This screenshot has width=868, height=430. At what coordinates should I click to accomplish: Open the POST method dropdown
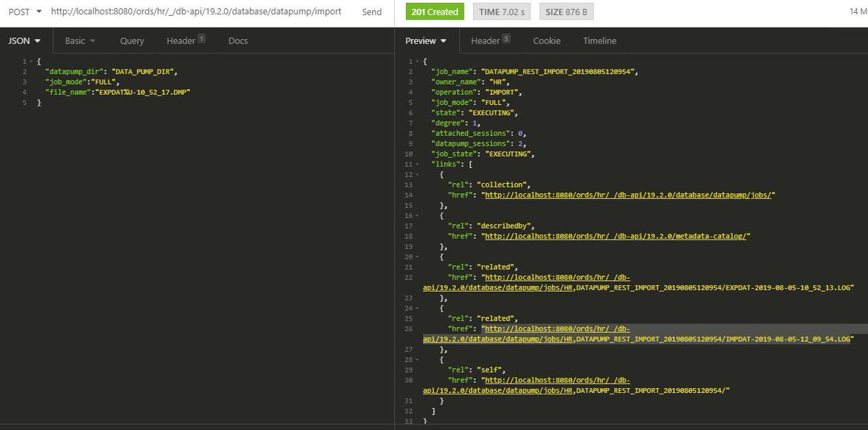pos(25,12)
